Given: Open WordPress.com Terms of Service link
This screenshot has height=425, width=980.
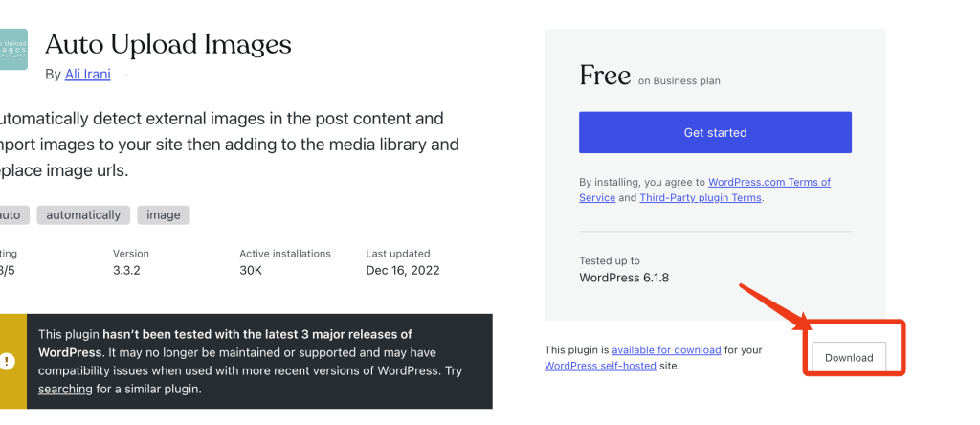Looking at the screenshot, I should tap(705, 190).
